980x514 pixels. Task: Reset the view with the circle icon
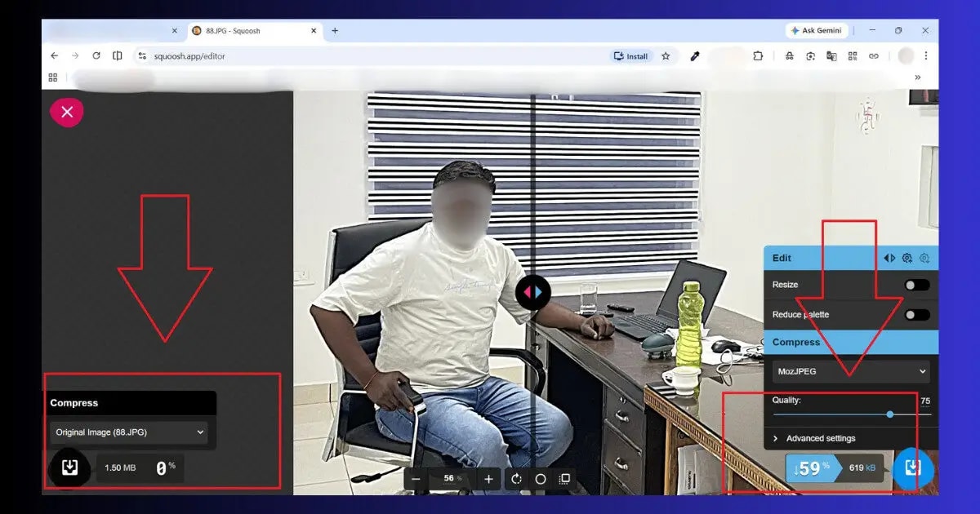pos(539,479)
